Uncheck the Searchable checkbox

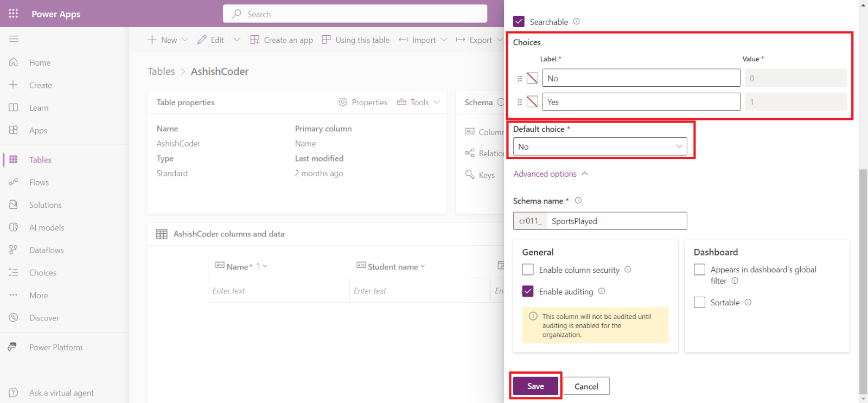tap(519, 22)
